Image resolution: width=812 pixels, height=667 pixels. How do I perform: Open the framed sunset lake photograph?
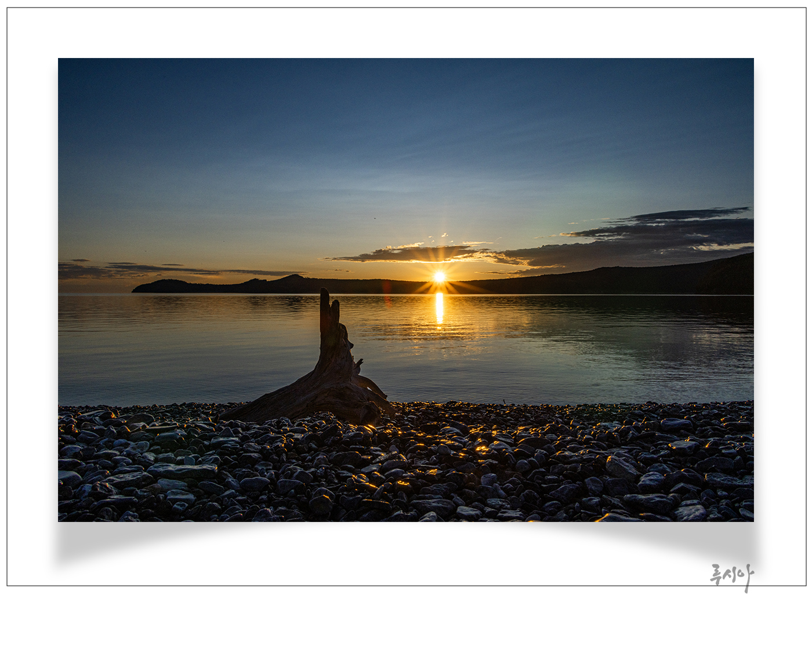[x=406, y=290]
